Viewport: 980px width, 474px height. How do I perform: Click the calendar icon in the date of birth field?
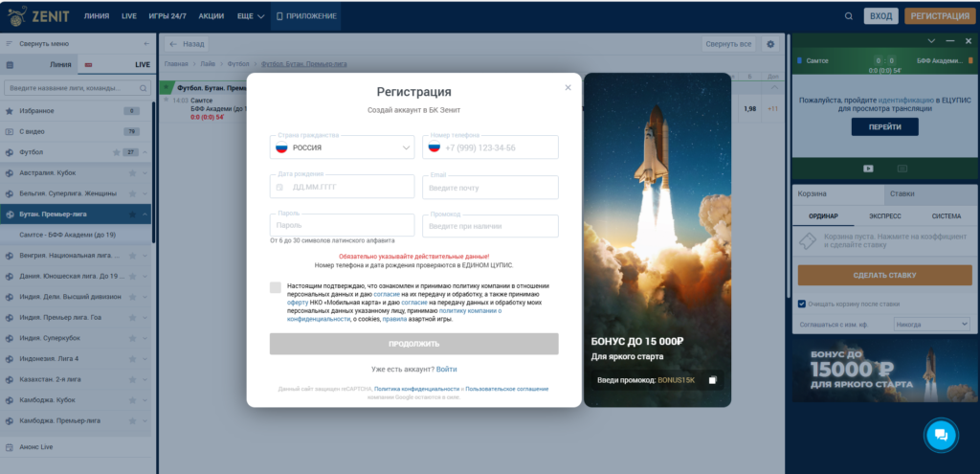tap(279, 187)
